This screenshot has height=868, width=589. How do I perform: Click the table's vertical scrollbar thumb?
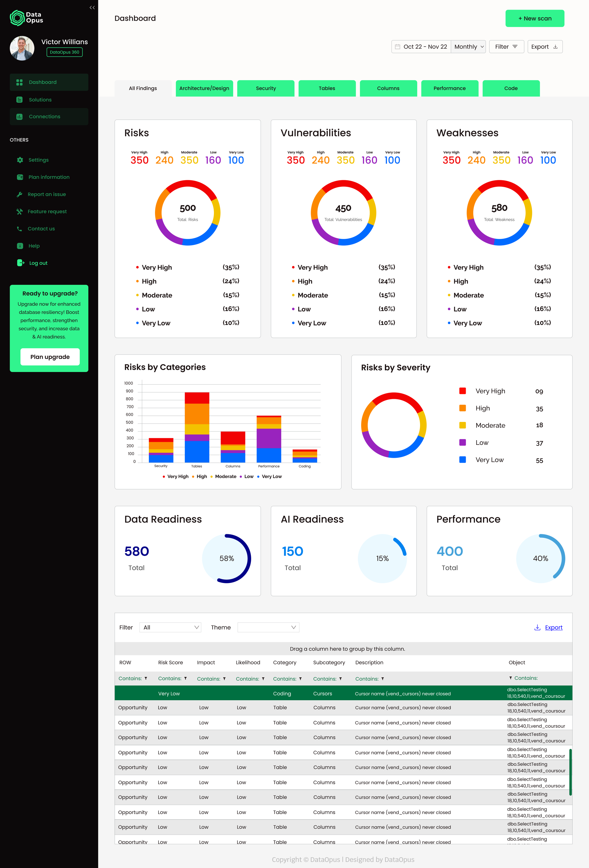coord(570,772)
